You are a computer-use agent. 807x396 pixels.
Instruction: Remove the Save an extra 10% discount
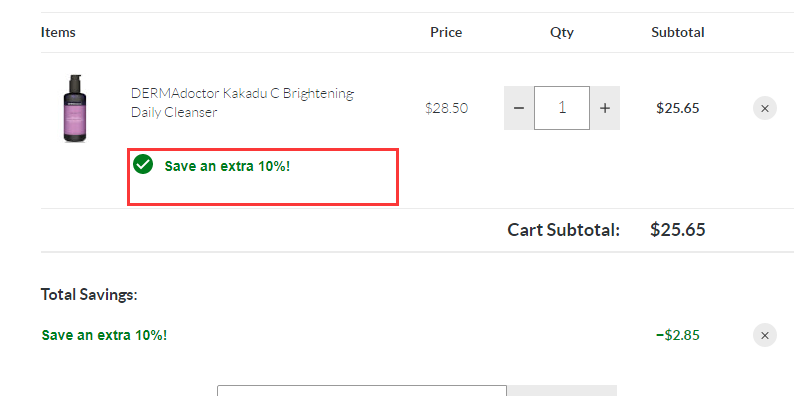tap(765, 335)
